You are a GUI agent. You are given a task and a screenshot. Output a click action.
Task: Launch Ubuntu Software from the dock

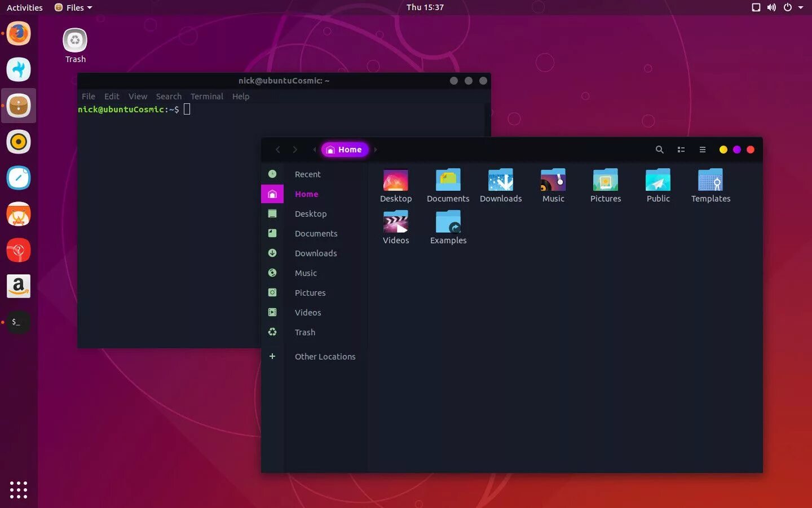pyautogui.click(x=19, y=214)
